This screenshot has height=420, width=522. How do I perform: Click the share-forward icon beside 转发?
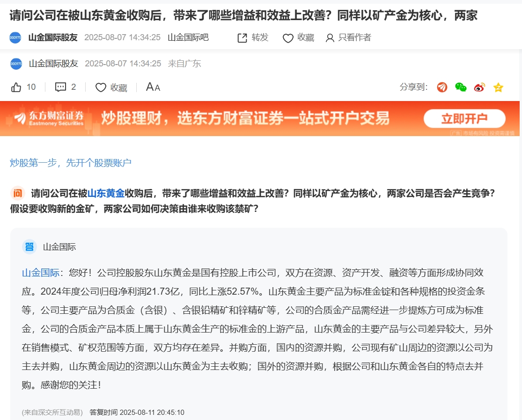tap(243, 38)
